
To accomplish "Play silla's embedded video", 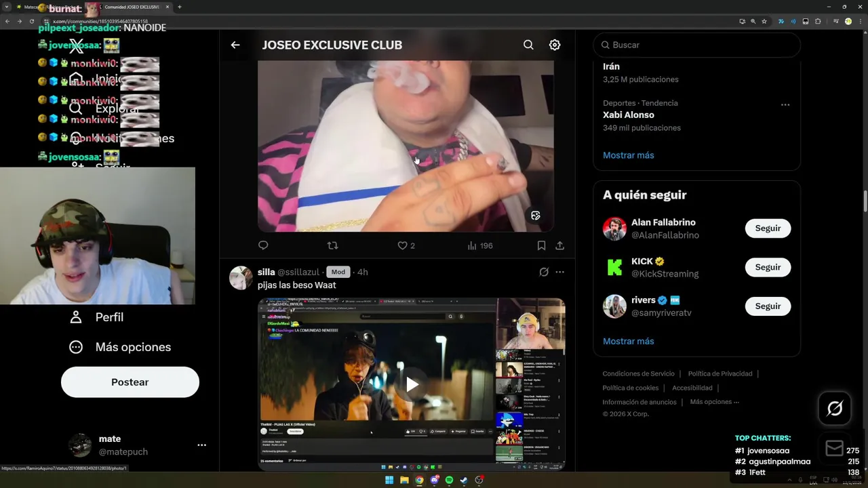I will [x=412, y=384].
